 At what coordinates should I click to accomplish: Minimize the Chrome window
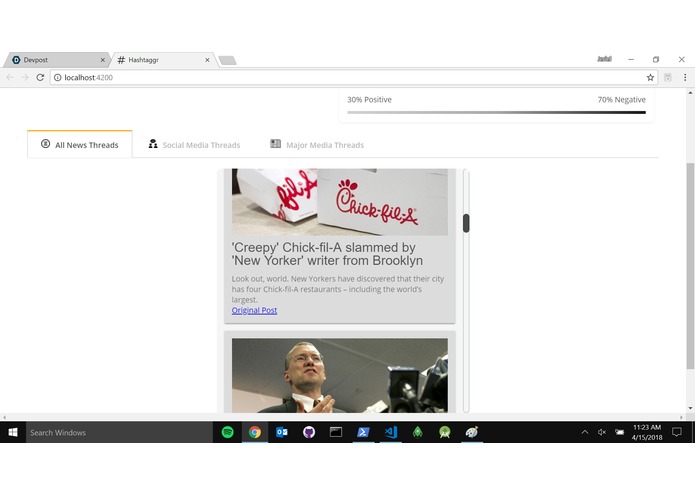[631, 59]
